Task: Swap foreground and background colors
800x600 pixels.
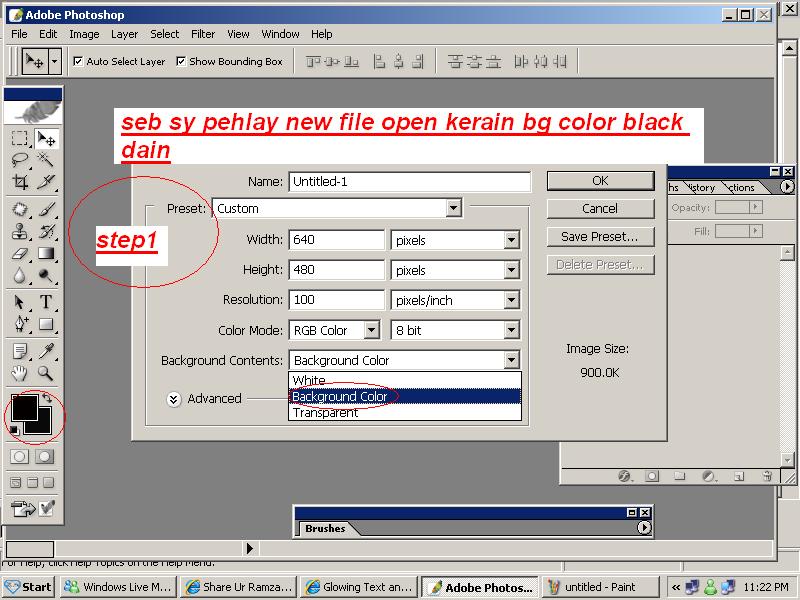Action: [x=47, y=397]
